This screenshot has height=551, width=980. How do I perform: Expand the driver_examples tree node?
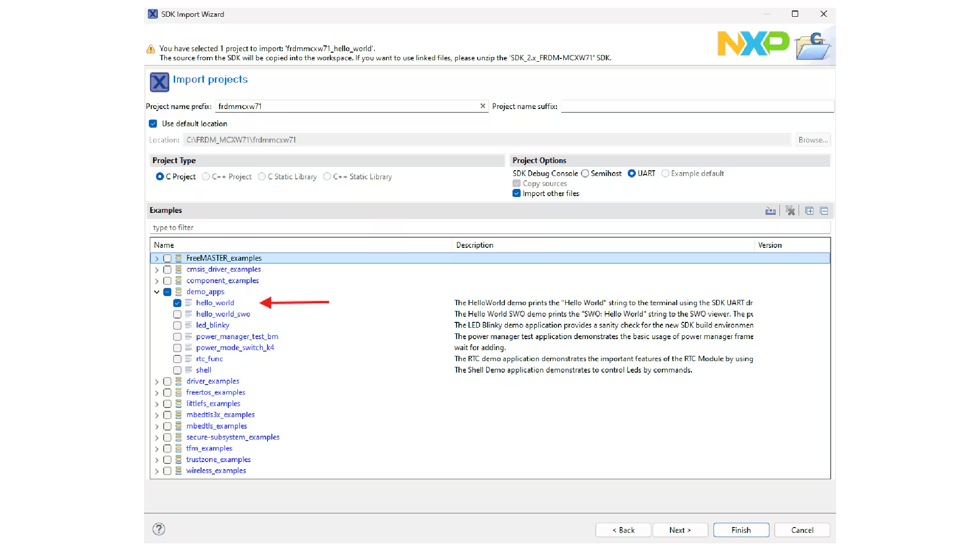tap(156, 382)
